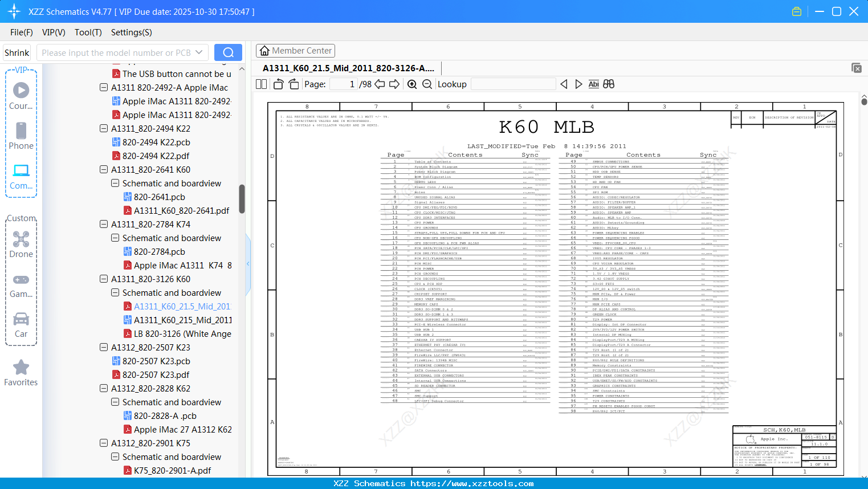868x489 pixels.
Task: Open the Settings(S) menu
Action: pos(131,32)
